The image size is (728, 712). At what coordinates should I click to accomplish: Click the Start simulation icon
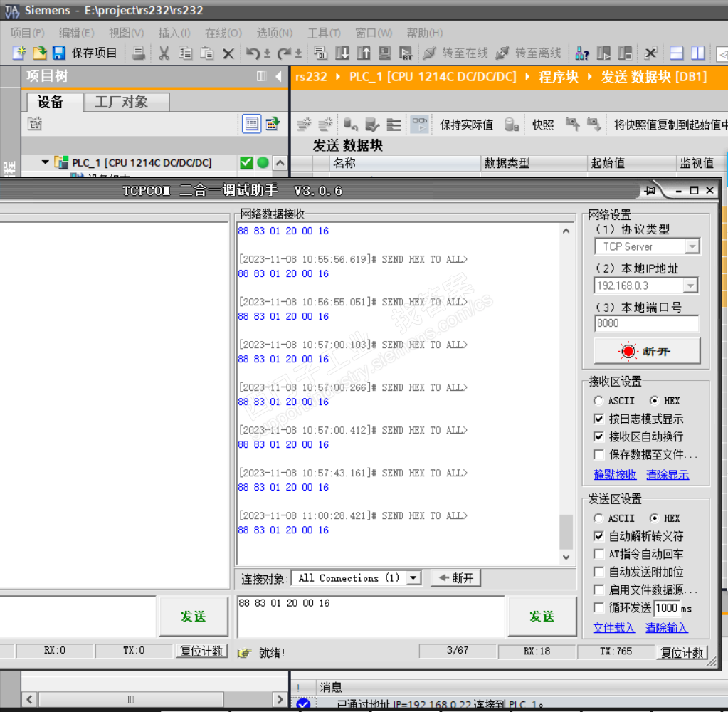point(384,53)
